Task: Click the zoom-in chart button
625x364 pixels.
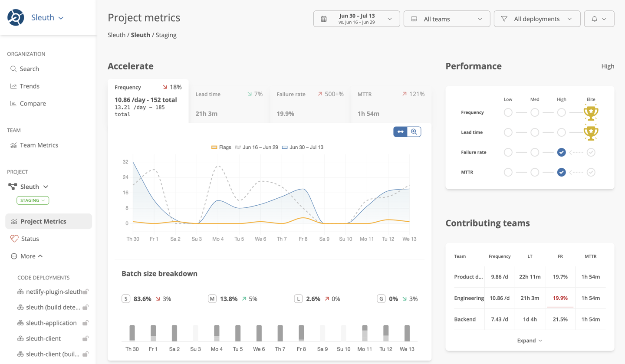Action: (x=414, y=132)
